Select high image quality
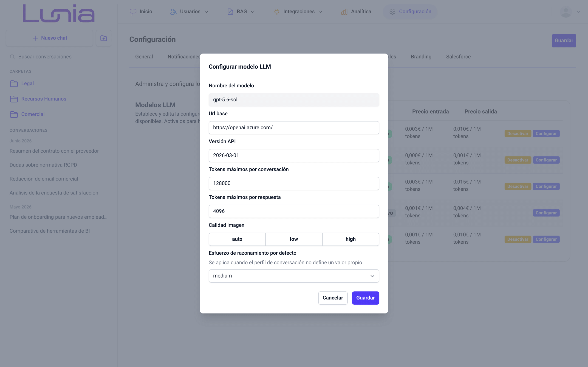588x367 pixels. tap(351, 239)
